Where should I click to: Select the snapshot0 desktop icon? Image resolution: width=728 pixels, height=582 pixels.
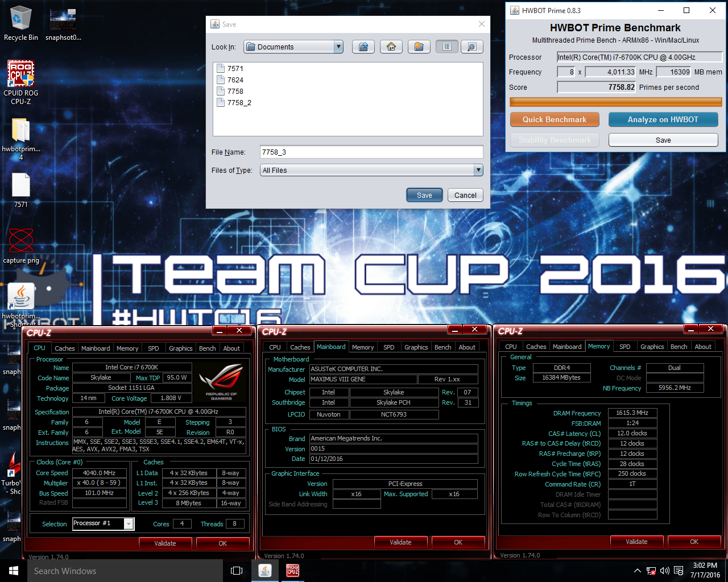(63, 23)
